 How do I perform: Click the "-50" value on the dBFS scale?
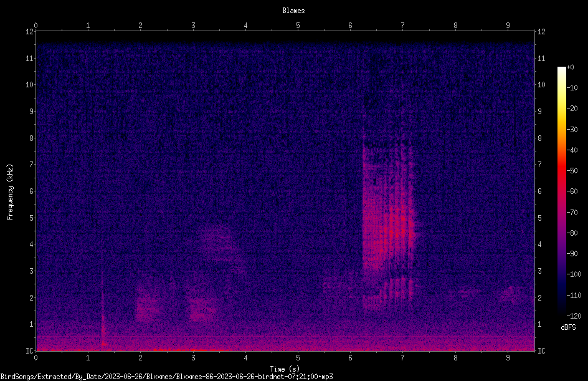point(572,171)
